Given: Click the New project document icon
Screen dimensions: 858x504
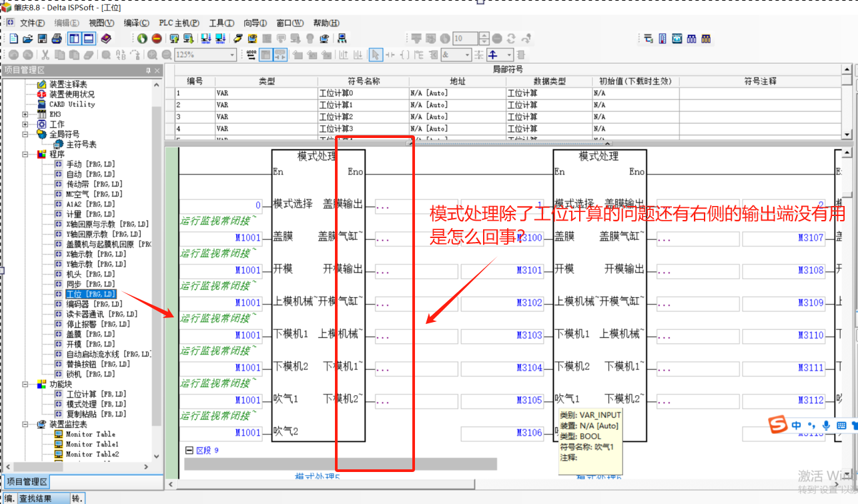Looking at the screenshot, I should 13,39.
